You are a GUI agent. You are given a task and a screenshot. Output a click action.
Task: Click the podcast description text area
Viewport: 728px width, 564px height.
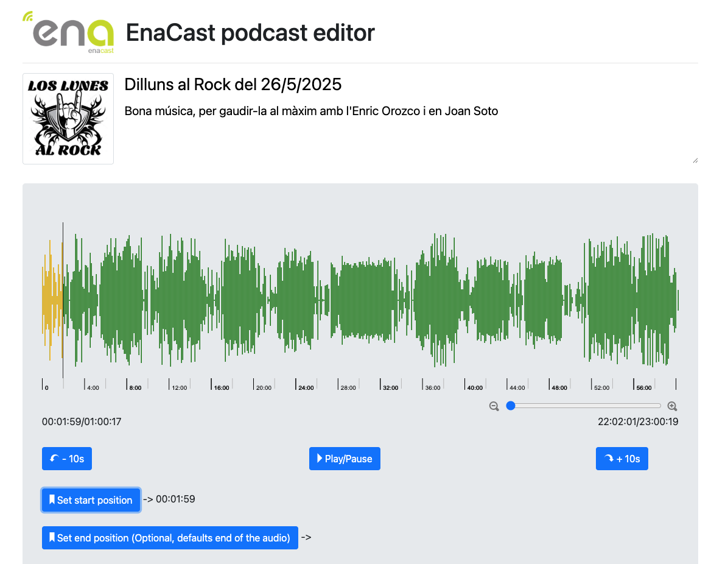tap(410, 134)
